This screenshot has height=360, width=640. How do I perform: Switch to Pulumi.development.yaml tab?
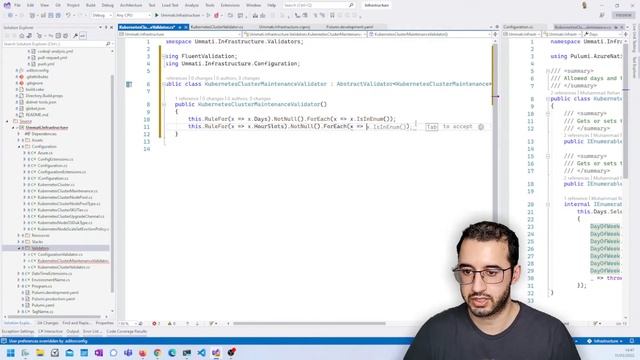pyautogui.click(x=349, y=27)
